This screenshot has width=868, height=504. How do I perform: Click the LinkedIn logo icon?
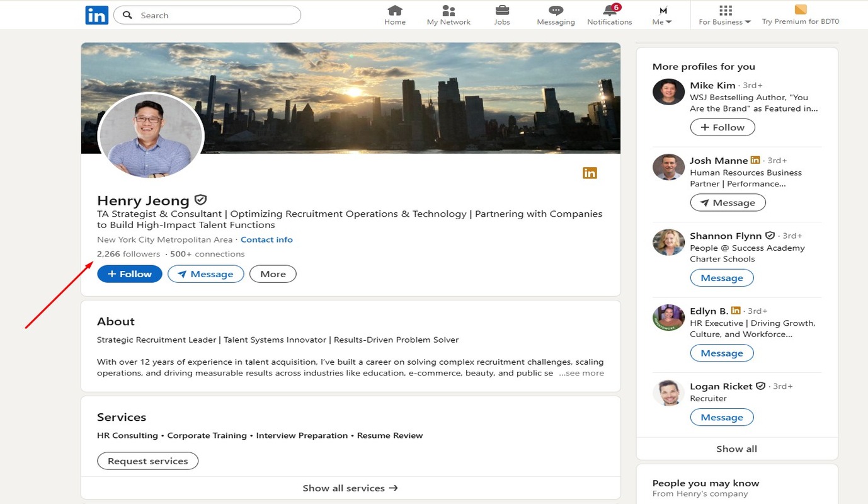point(96,15)
